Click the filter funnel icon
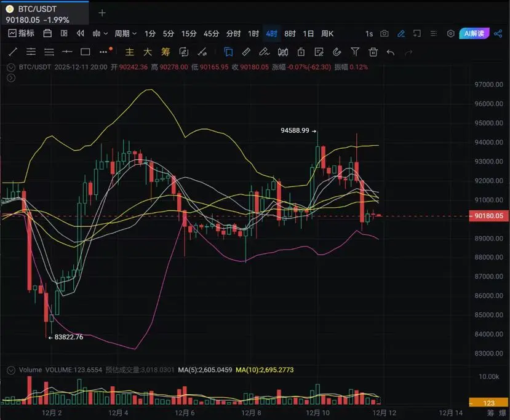 (x=355, y=52)
